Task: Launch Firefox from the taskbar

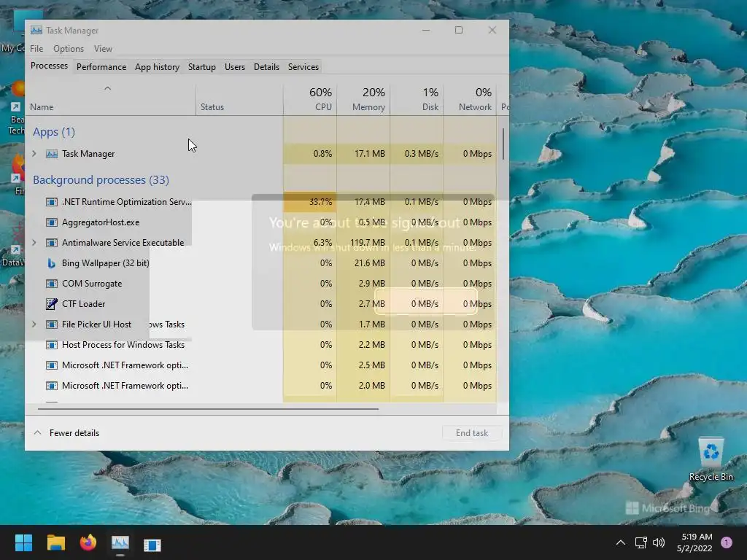Action: (x=88, y=542)
